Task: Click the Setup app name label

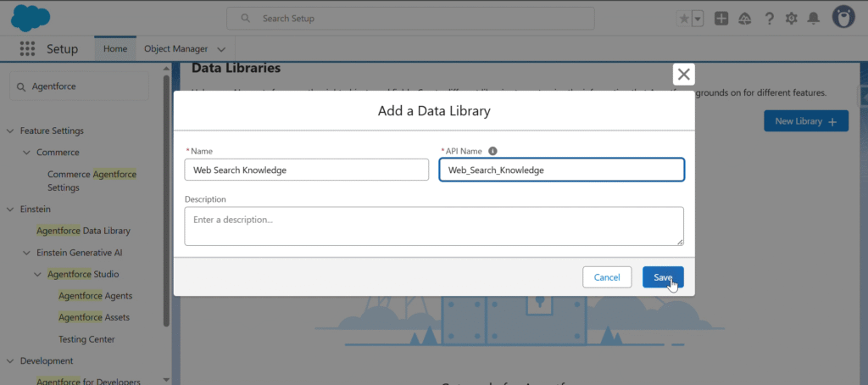Action: click(x=62, y=48)
